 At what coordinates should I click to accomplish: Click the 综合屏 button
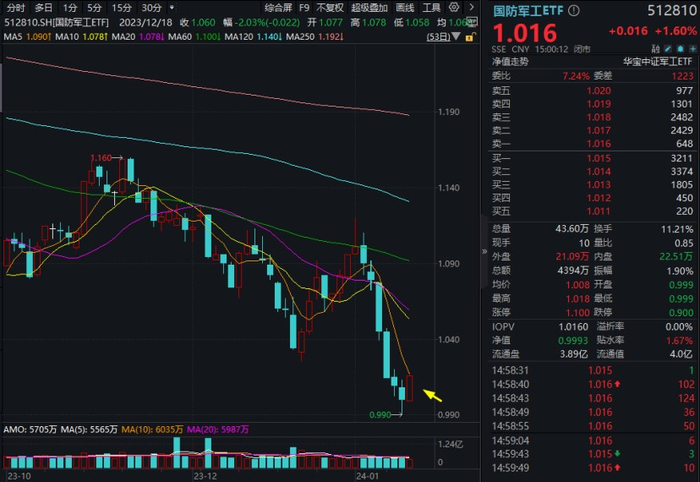point(278,8)
